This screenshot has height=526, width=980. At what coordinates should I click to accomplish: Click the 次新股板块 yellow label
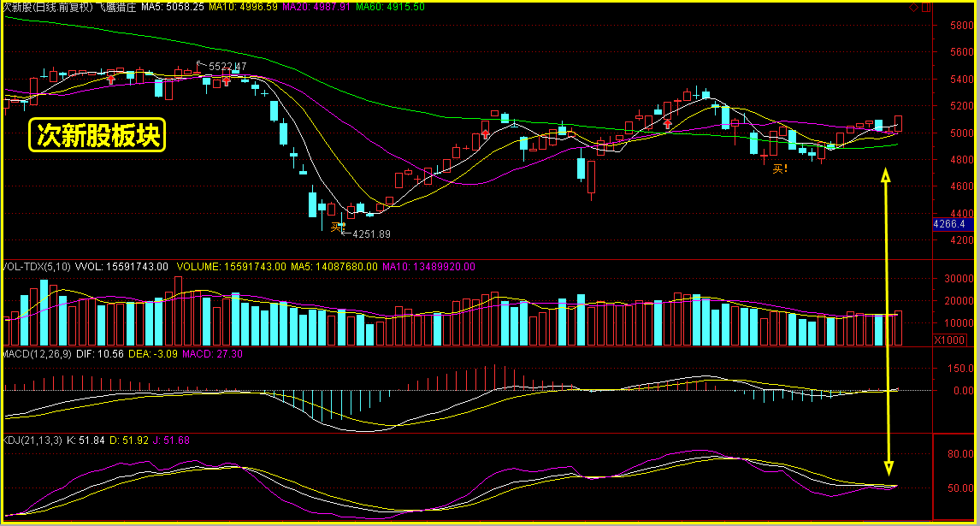pos(97,136)
